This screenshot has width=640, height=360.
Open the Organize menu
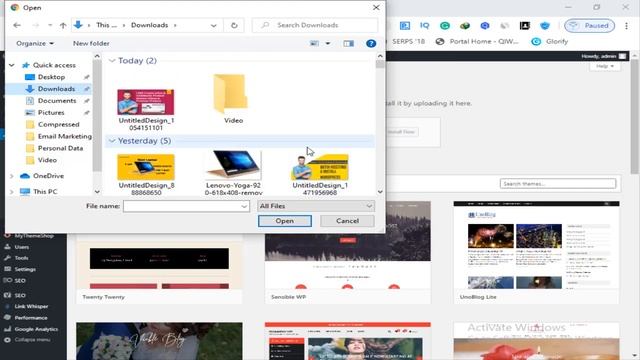(x=35, y=43)
